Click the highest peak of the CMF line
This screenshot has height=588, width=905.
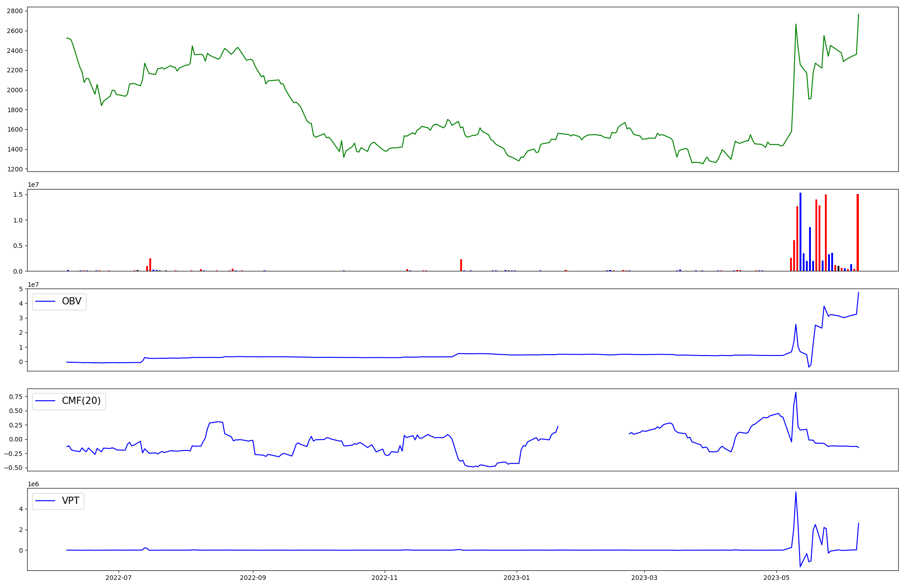(796, 393)
